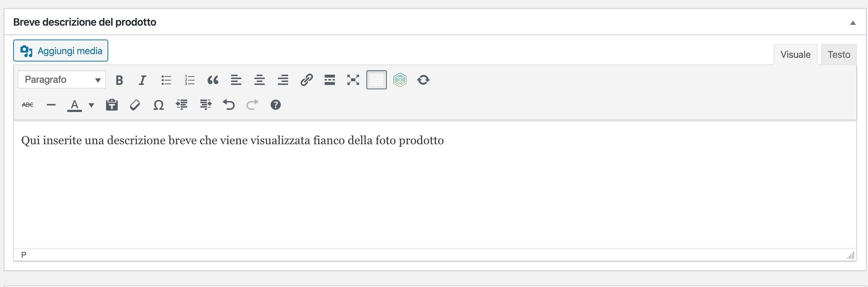Toggle distraction-free fullscreen mode
The width and height of the screenshot is (868, 287).
[x=353, y=80]
